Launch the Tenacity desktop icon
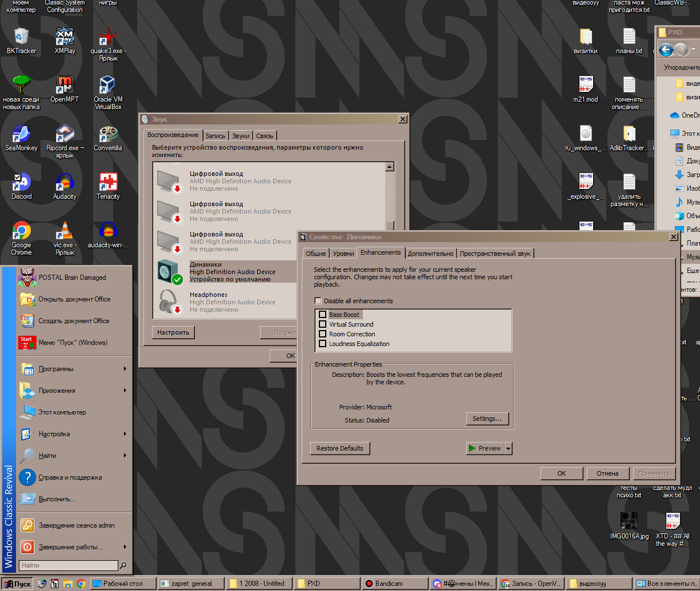Viewport: 700px width, 591px height. [x=108, y=184]
